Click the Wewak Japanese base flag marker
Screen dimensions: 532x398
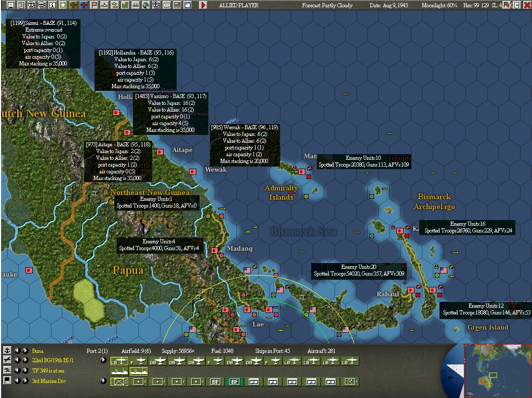point(193,172)
